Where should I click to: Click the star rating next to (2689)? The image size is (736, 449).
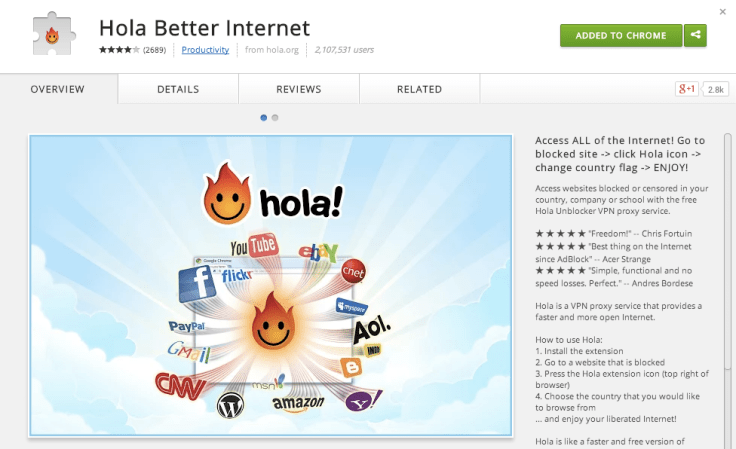pos(119,50)
